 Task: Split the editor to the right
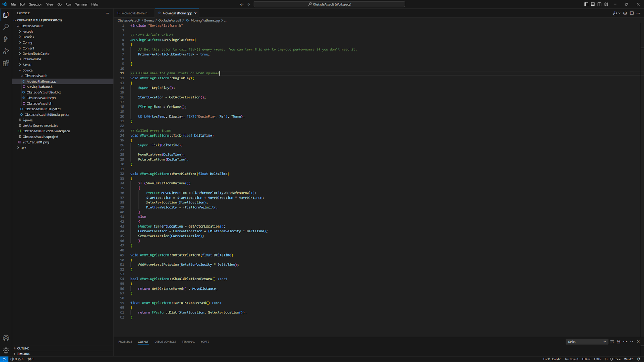coord(632,13)
